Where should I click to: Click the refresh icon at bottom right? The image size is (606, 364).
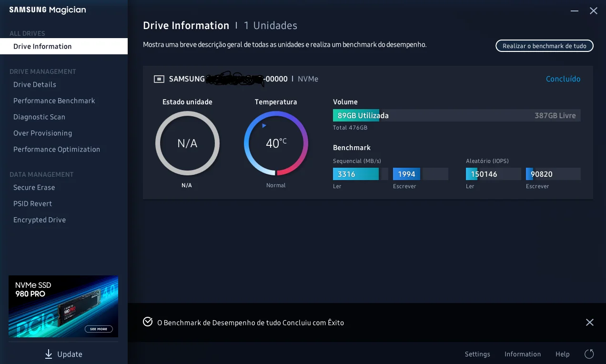(589, 354)
